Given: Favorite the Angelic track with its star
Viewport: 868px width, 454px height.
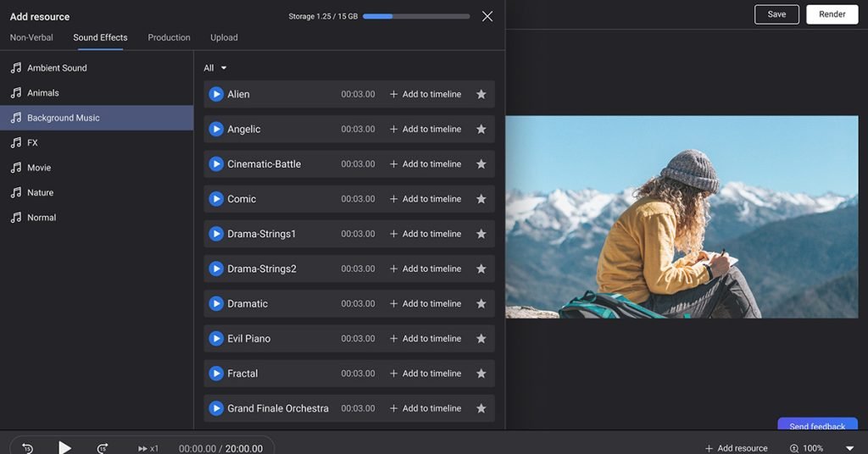Looking at the screenshot, I should (x=481, y=130).
